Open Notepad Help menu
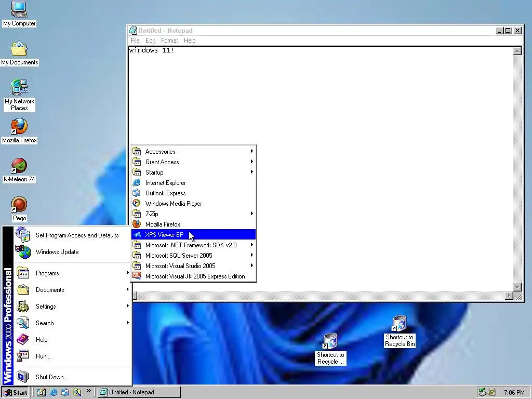This screenshot has width=532, height=399. pos(190,41)
